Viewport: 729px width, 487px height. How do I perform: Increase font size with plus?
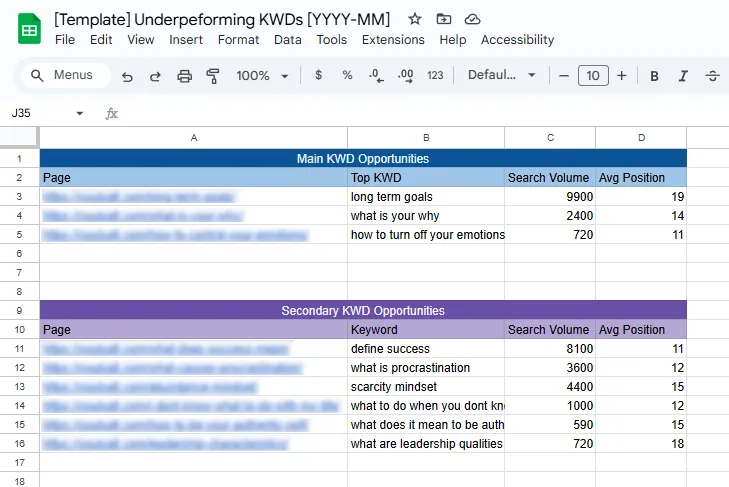[x=622, y=75]
